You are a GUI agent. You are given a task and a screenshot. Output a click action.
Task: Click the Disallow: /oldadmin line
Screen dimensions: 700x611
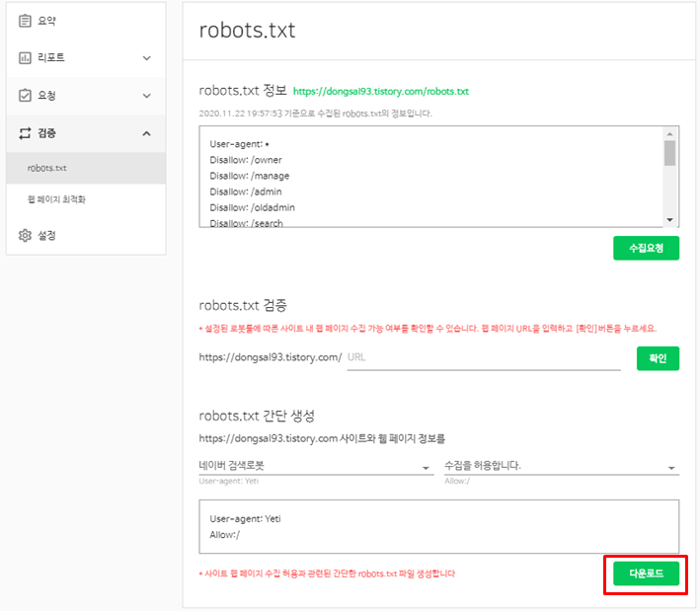(x=252, y=207)
